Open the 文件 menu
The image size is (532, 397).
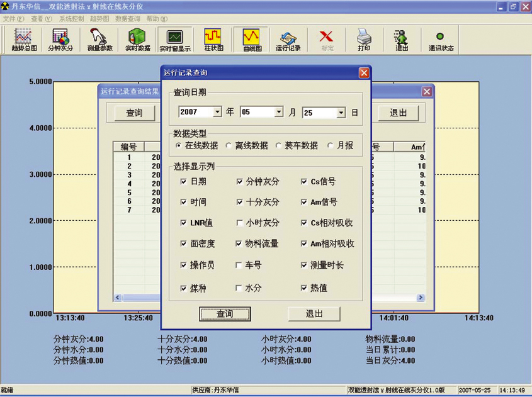coord(14,19)
